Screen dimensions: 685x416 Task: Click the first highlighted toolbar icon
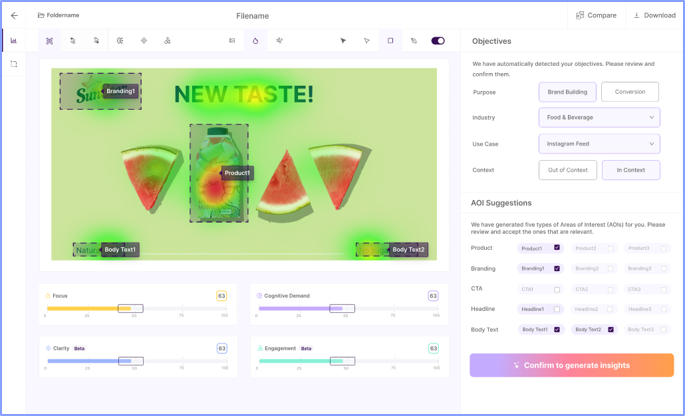coord(49,41)
